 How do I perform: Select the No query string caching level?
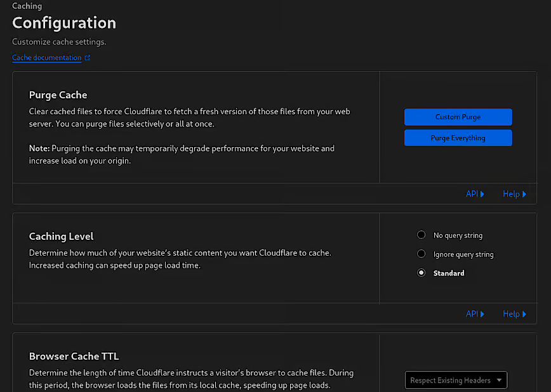(x=421, y=235)
